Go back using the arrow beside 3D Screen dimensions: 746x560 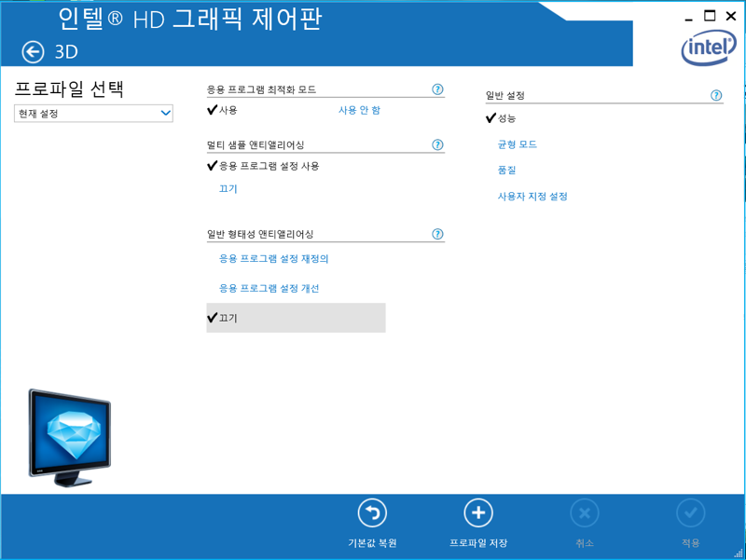33,52
